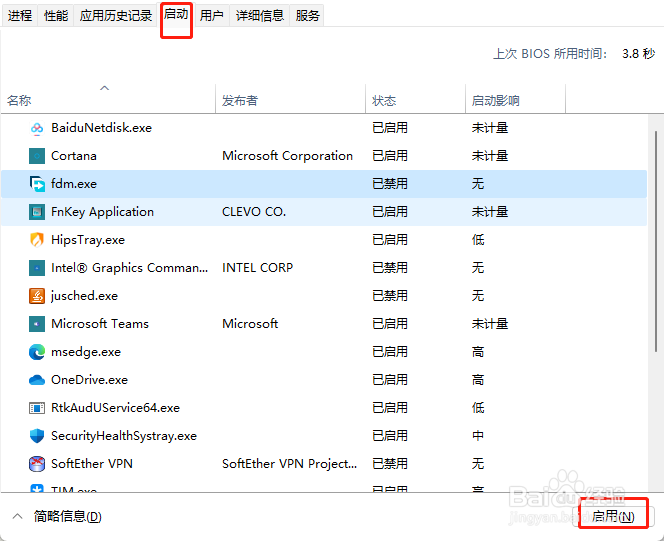
Task: Click the Cortana app icon
Action: click(x=37, y=156)
